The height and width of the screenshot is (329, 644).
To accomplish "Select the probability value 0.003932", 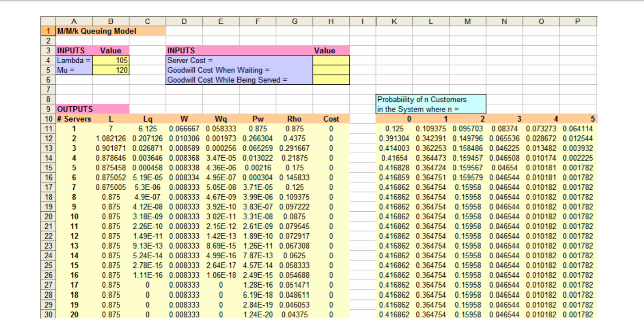I will click(x=578, y=148).
